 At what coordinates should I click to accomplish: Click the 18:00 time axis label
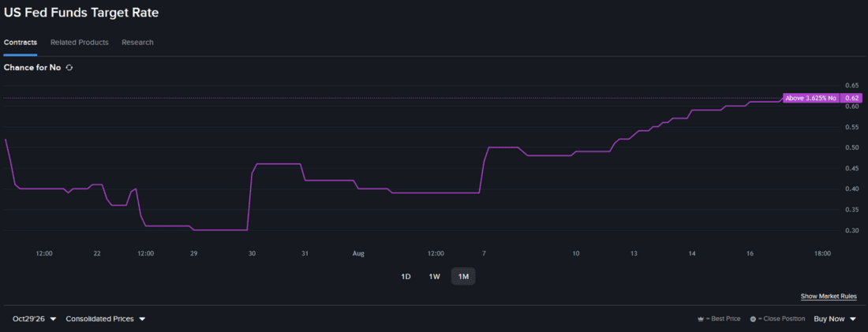click(822, 253)
